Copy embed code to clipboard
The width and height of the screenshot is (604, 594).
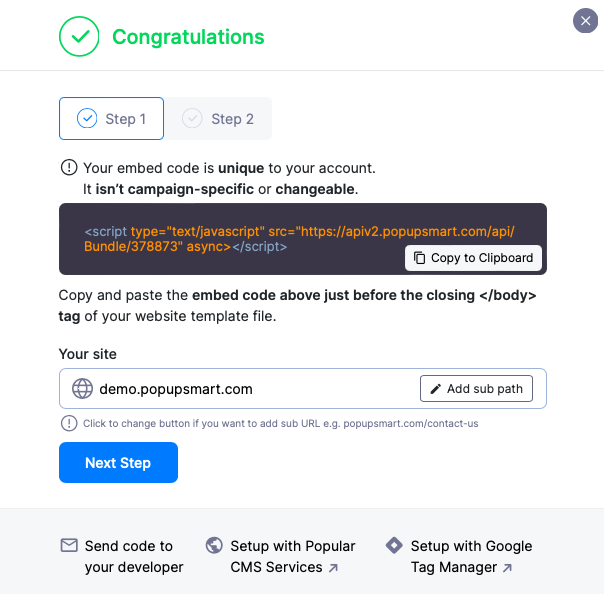pyautogui.click(x=473, y=258)
